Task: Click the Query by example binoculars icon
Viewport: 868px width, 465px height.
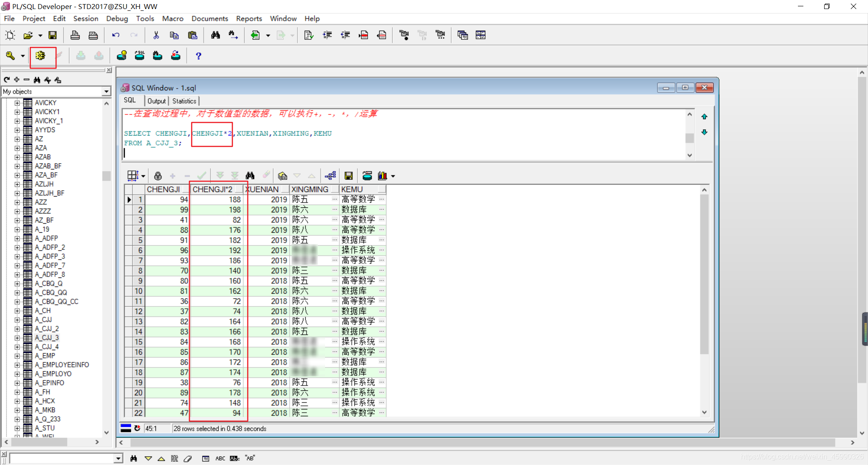Action: pyautogui.click(x=250, y=176)
